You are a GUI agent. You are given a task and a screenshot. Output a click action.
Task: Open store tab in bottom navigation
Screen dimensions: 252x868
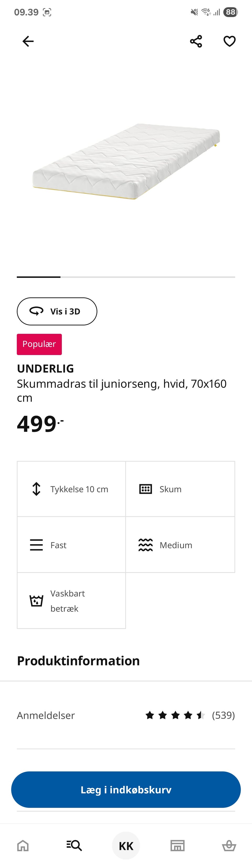pyautogui.click(x=177, y=845)
